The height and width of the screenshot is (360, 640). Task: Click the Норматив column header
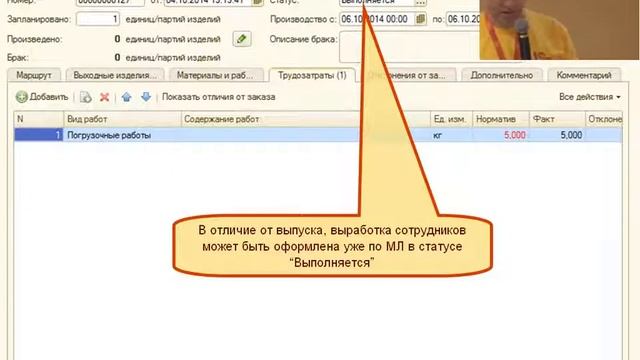pos(501,119)
